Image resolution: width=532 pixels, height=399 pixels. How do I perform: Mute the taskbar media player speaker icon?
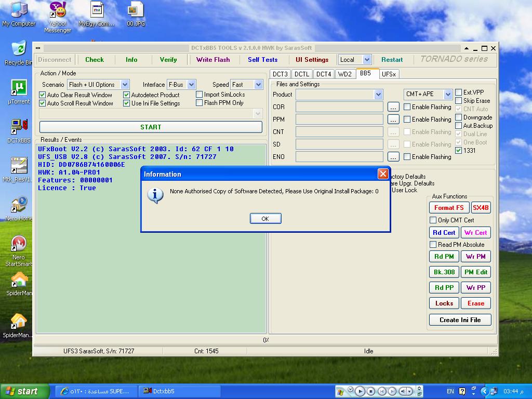coord(403,391)
